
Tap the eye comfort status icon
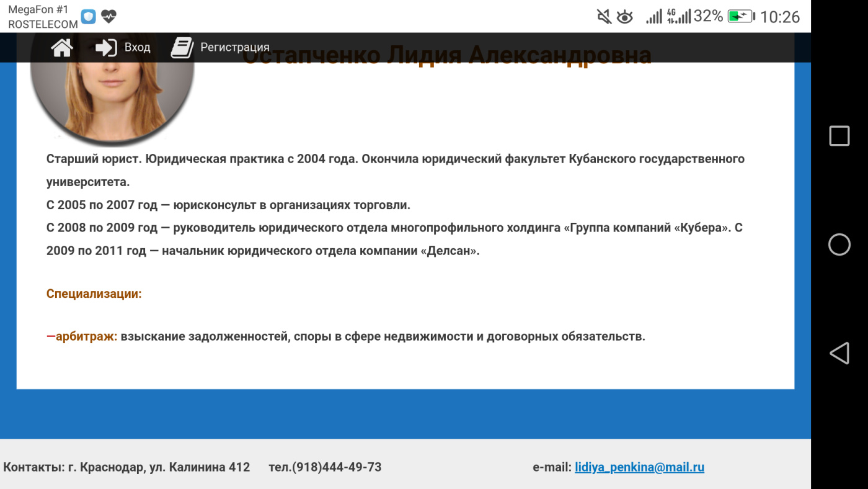pos(624,17)
